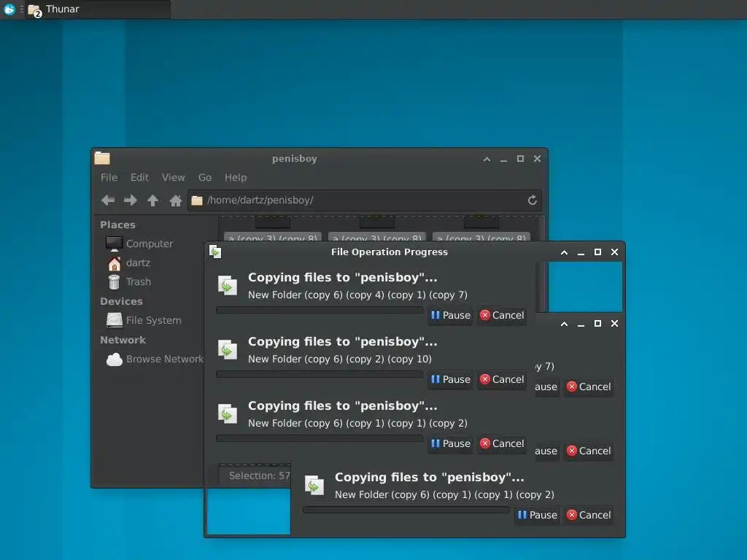Click 'New Folder (copy 6) (copy 4) (copy 1) (copy 7)' text
This screenshot has width=747, height=560.
coord(357,295)
